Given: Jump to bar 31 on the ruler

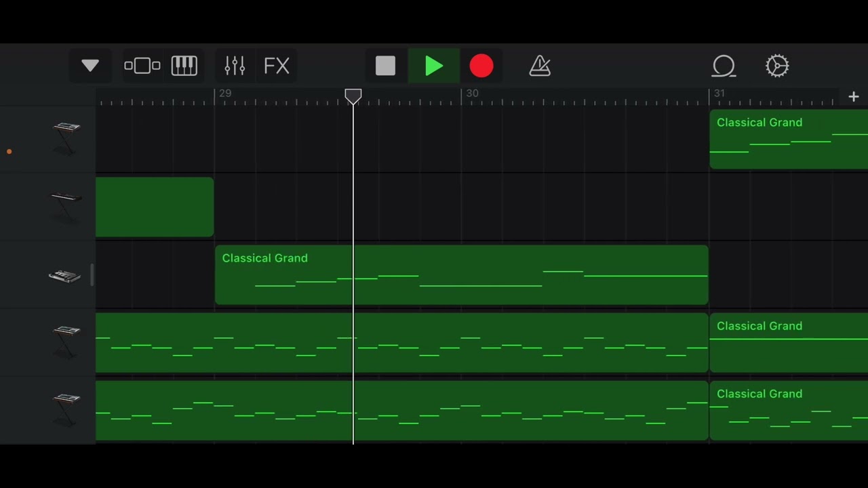Looking at the screenshot, I should click(x=719, y=94).
